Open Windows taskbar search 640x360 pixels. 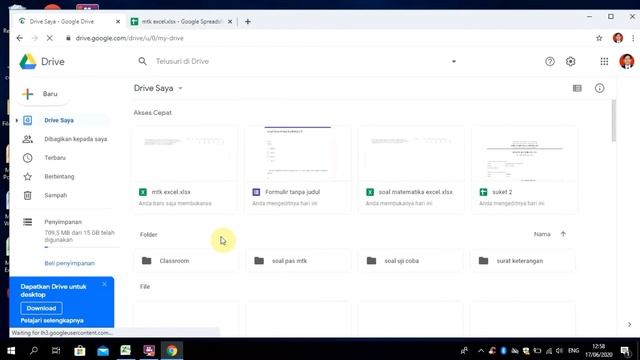(34, 350)
